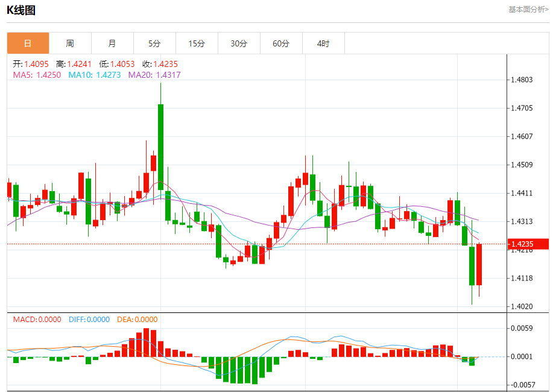Click the 1.4803 price axis label
553x392 pixels.
(x=522, y=80)
